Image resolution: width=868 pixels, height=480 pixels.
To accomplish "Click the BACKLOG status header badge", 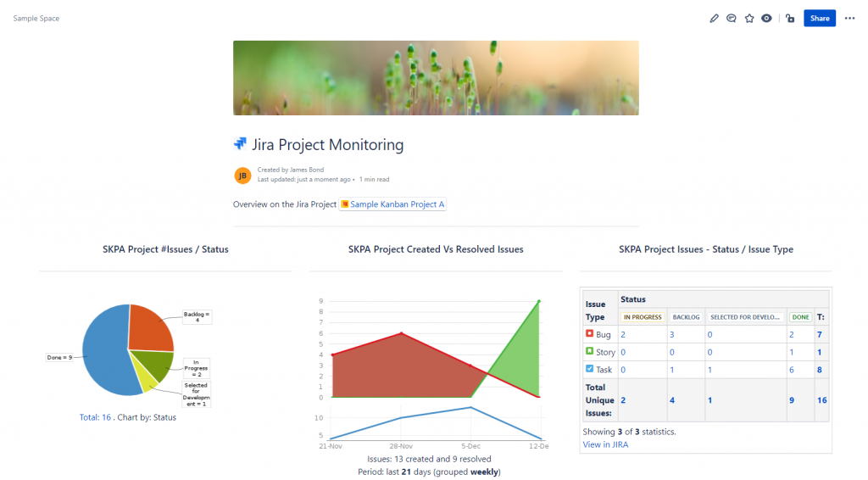I will tap(686, 317).
